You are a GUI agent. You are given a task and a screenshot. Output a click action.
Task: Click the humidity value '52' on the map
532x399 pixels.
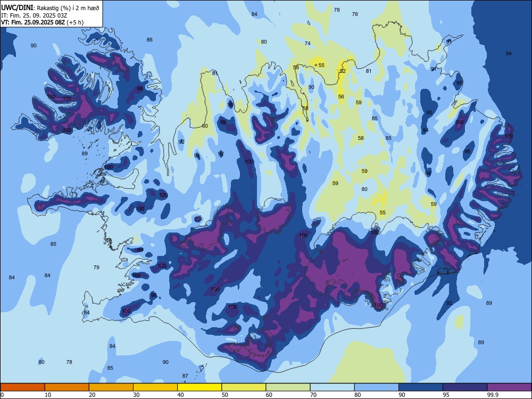[343, 71]
